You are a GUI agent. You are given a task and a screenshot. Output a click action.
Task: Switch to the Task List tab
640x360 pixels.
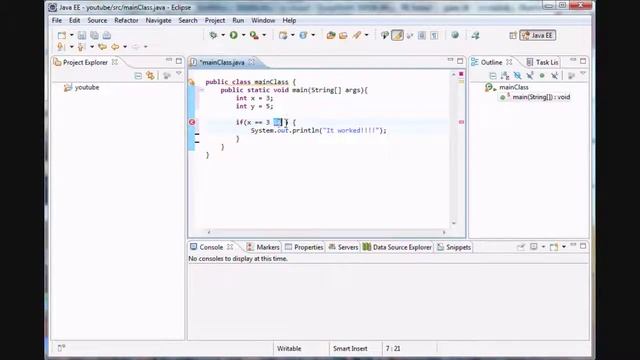(542, 62)
